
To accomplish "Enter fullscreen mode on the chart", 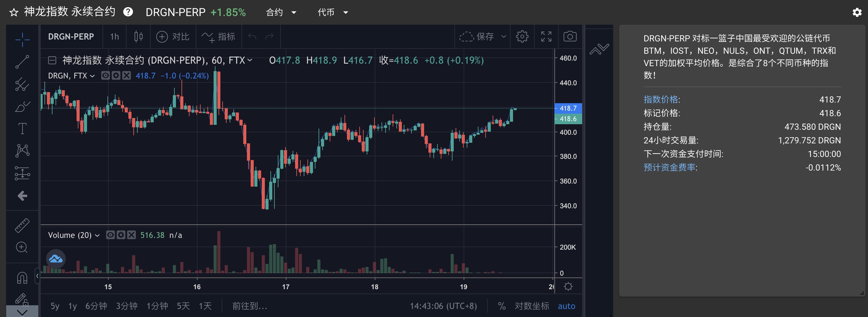I will click(x=546, y=37).
